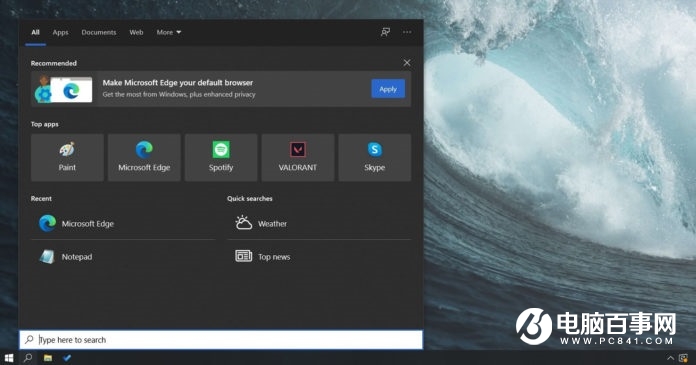Viewport: 696px width, 365px height.
Task: Focus the Type here to search box
Action: tap(221, 340)
